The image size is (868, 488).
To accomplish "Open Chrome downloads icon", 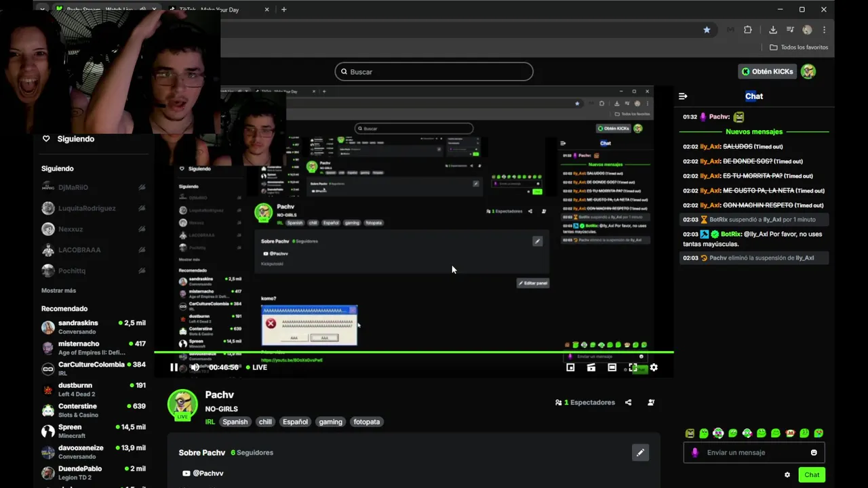I will pyautogui.click(x=773, y=30).
